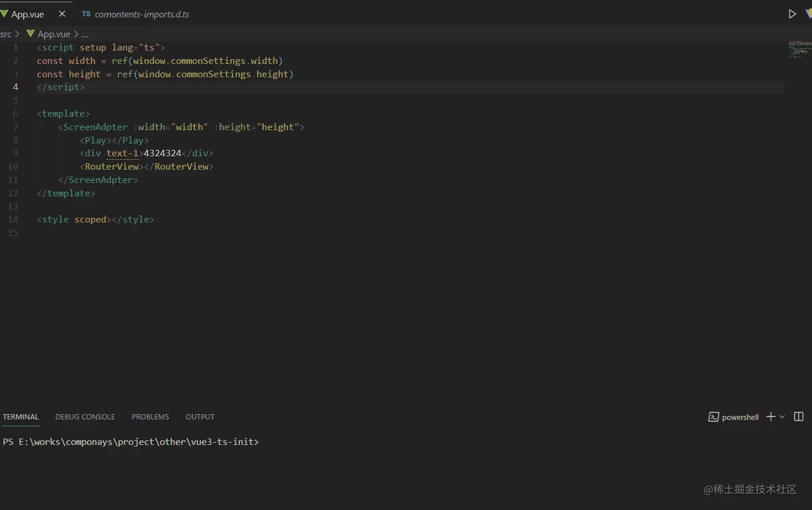Viewport: 812px width, 510px height.
Task: Click line number 14 in the gutter
Action: click(13, 220)
